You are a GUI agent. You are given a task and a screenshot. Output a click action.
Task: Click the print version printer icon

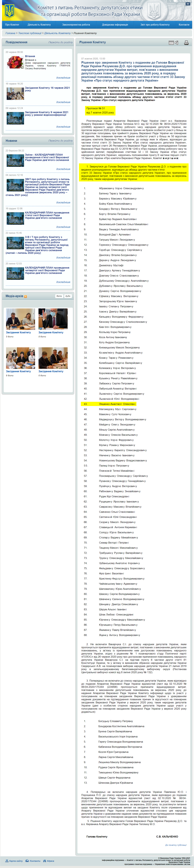click(x=186, y=43)
